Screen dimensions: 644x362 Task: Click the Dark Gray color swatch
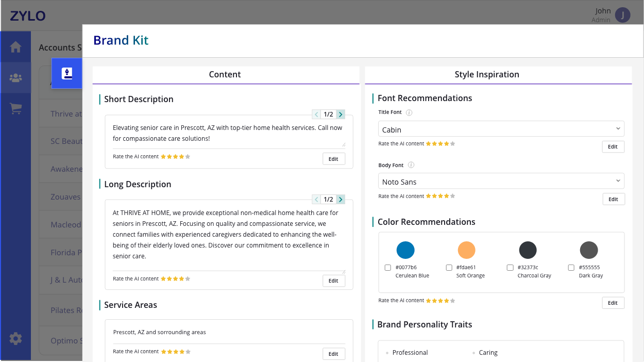[x=589, y=250]
